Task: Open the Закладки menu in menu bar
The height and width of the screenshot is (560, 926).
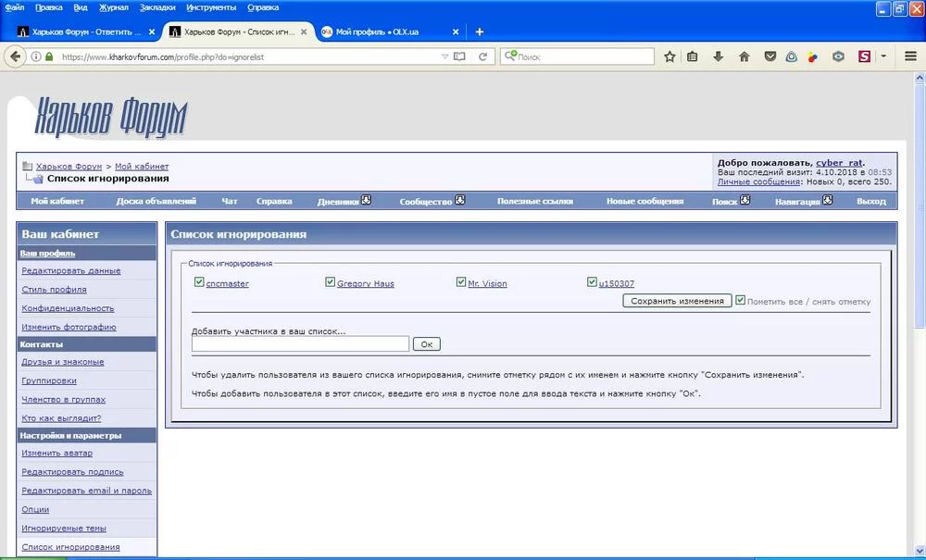Action: (156, 7)
